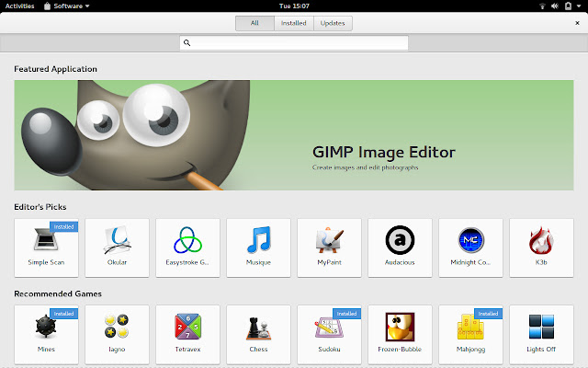Image resolution: width=588 pixels, height=368 pixels.
Task: Open the Mines game icon
Action: (x=46, y=327)
